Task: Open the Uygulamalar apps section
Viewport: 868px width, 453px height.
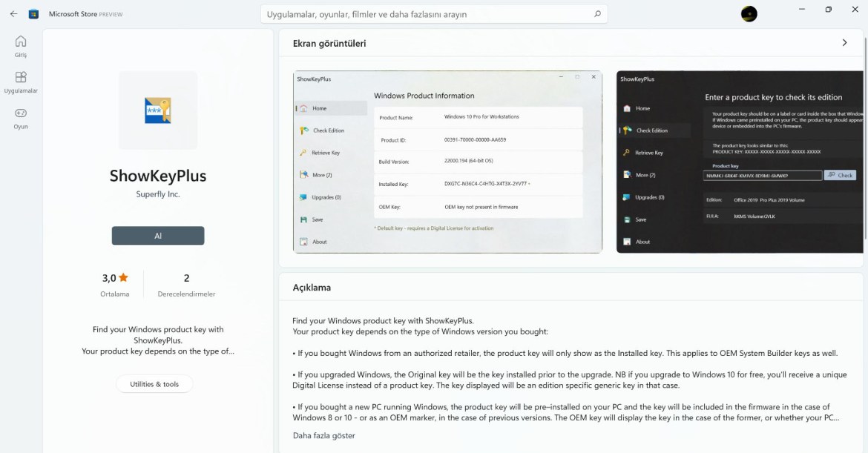Action: coord(21,82)
